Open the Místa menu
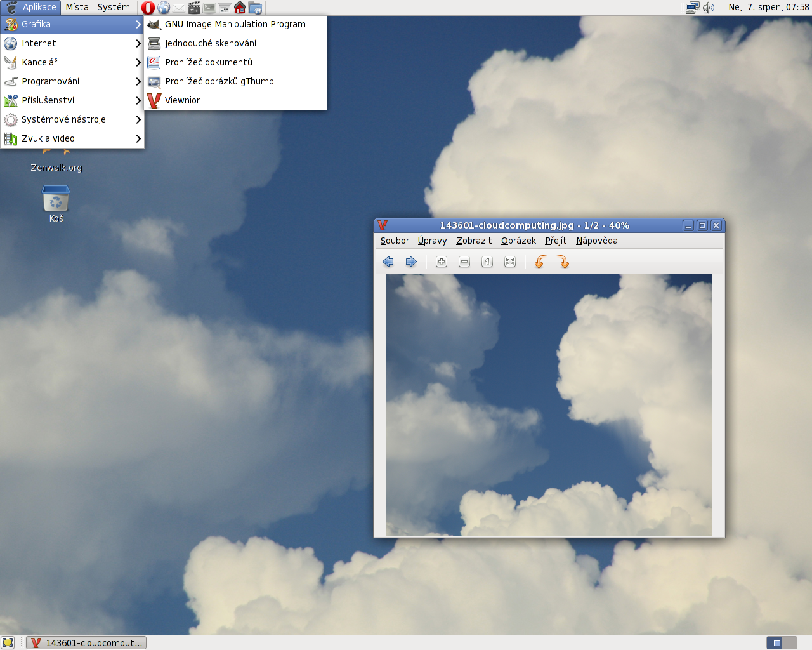This screenshot has width=812, height=650. pos(77,8)
